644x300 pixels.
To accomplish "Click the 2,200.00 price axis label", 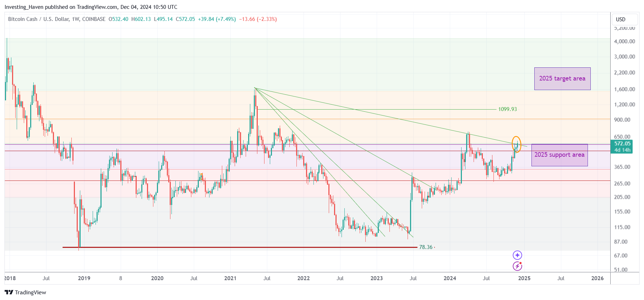I will coord(624,73).
